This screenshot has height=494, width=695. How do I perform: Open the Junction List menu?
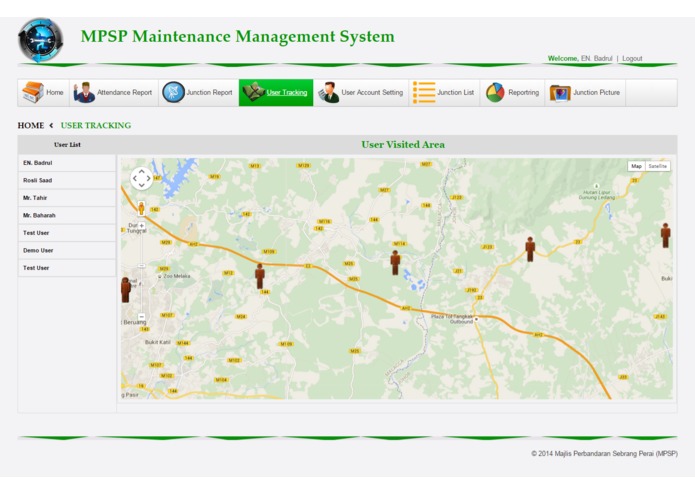coord(444,93)
